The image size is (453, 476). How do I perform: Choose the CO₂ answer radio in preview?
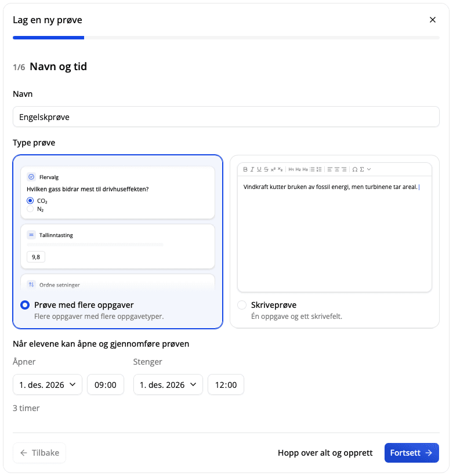pyautogui.click(x=30, y=201)
